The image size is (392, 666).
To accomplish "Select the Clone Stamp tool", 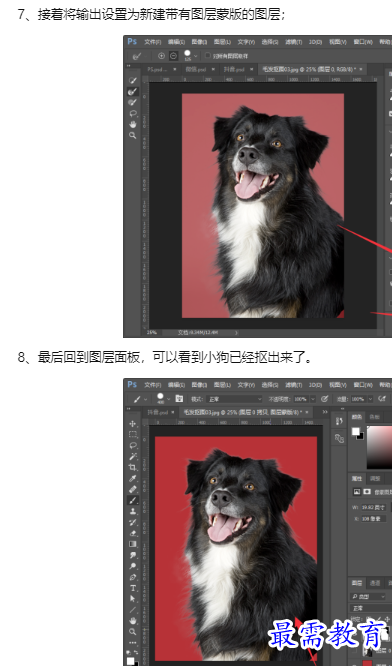I will (133, 511).
